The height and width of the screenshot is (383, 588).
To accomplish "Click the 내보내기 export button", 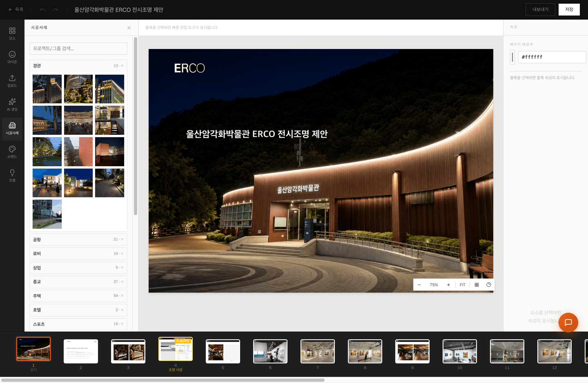I will point(540,9).
